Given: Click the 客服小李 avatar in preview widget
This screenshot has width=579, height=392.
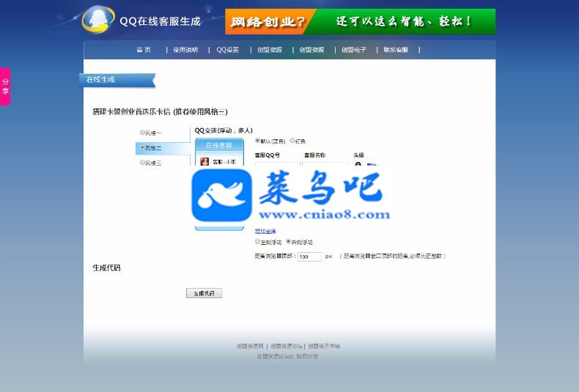Looking at the screenshot, I should pos(204,161).
